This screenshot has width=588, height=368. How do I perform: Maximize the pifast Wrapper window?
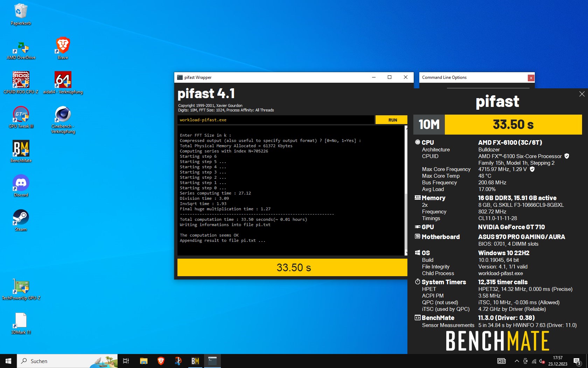[x=390, y=77]
